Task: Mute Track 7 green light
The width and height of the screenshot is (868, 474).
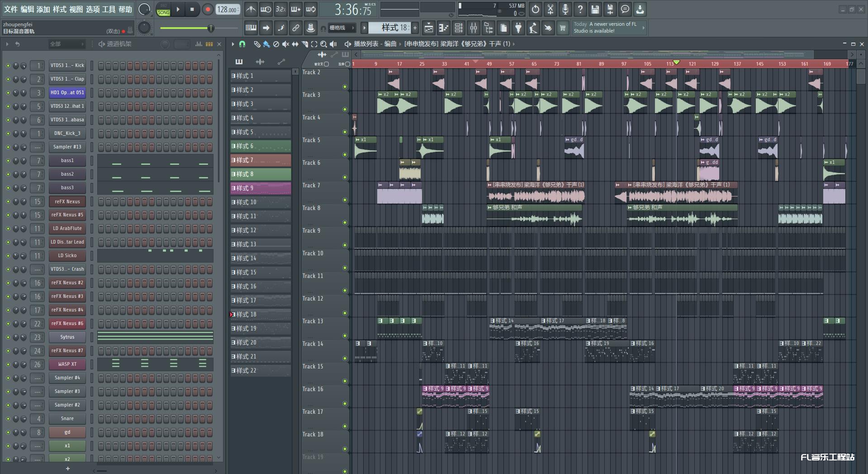Action: (345, 200)
